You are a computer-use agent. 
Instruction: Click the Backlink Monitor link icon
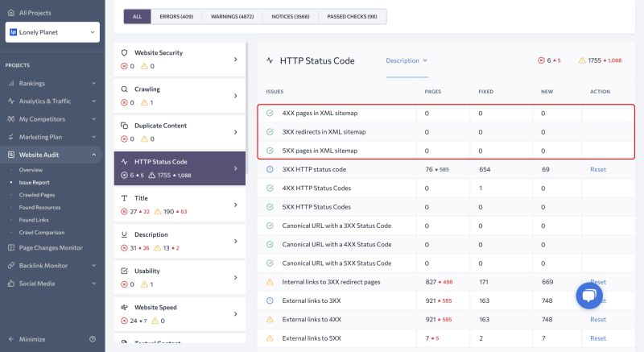pos(10,265)
